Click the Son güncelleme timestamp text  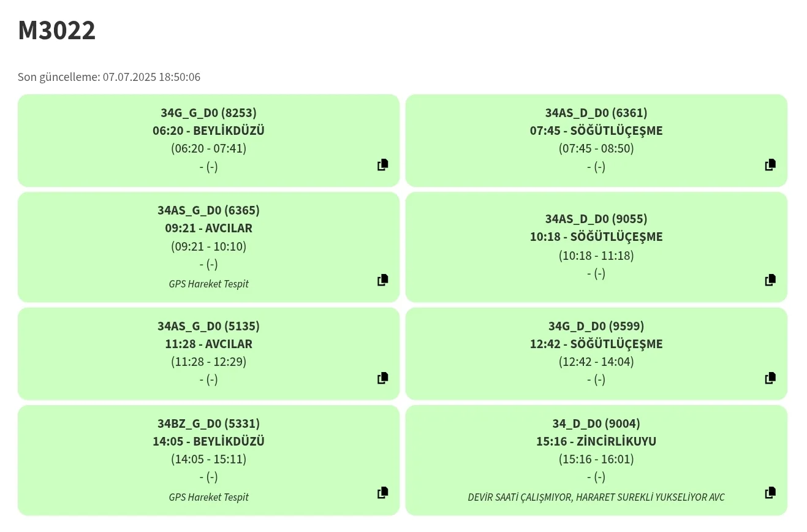pyautogui.click(x=109, y=77)
